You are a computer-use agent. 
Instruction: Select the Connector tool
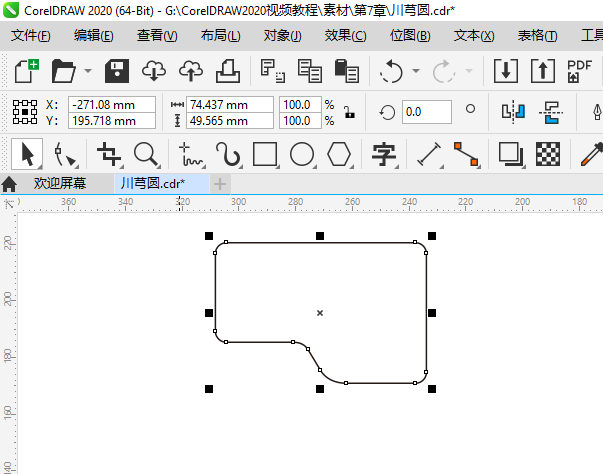tap(466, 155)
